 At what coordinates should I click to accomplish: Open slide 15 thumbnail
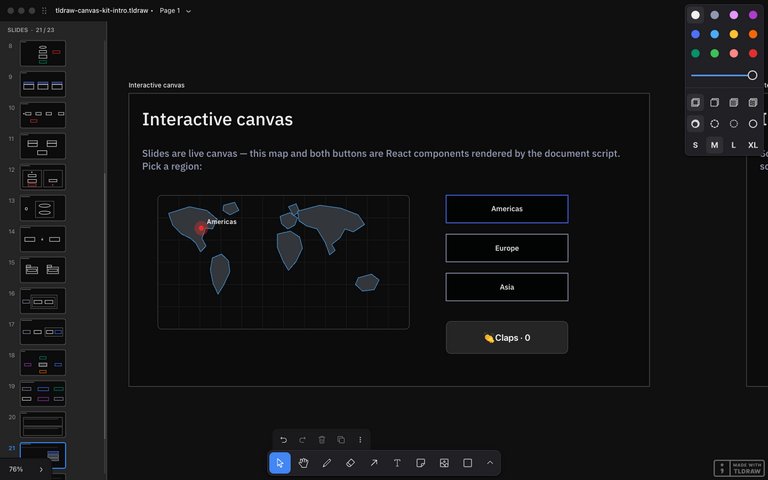[43, 270]
